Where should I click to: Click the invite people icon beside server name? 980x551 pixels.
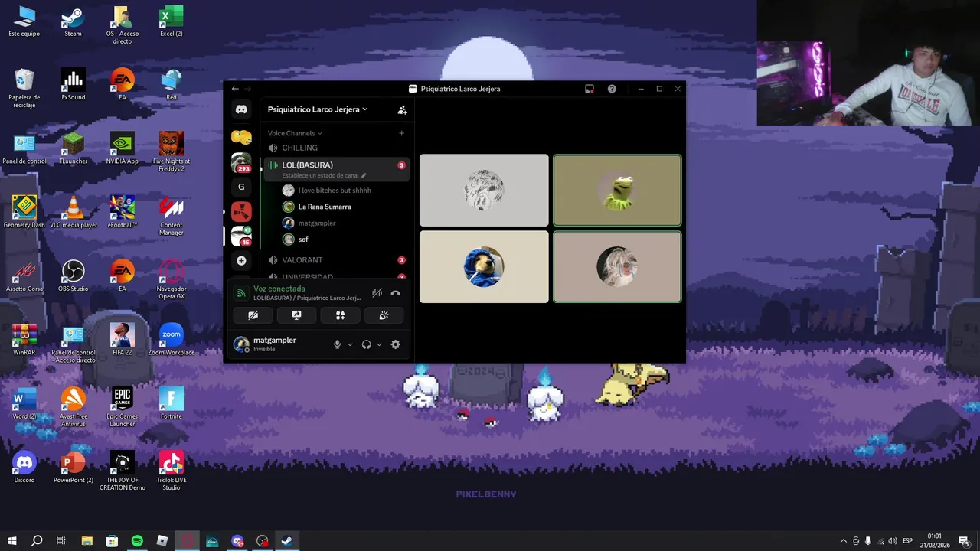tap(402, 109)
